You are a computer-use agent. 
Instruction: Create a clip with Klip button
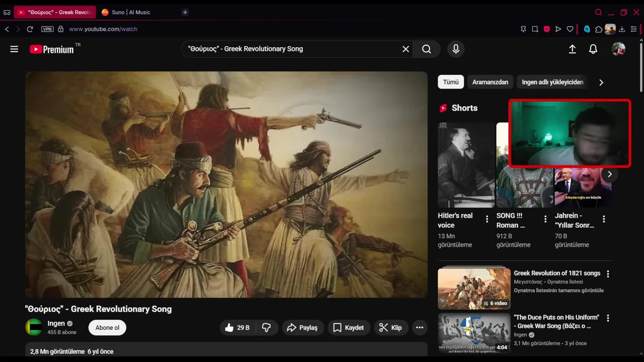click(390, 327)
